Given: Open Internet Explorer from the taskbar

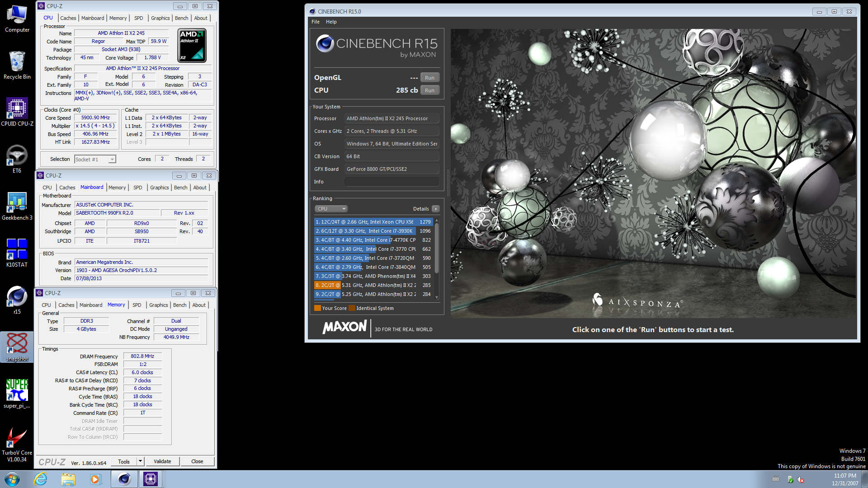Looking at the screenshot, I should [x=41, y=479].
